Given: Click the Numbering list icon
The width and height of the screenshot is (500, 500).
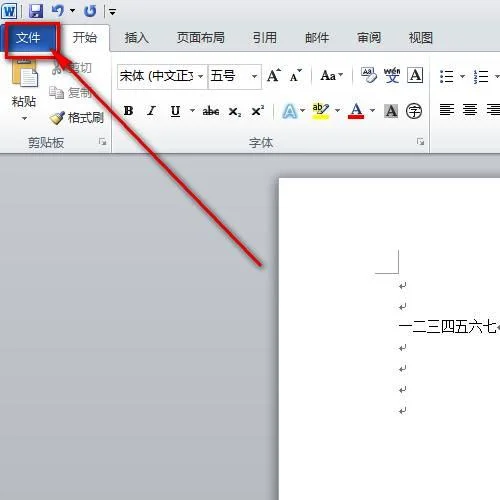Looking at the screenshot, I should (481, 77).
